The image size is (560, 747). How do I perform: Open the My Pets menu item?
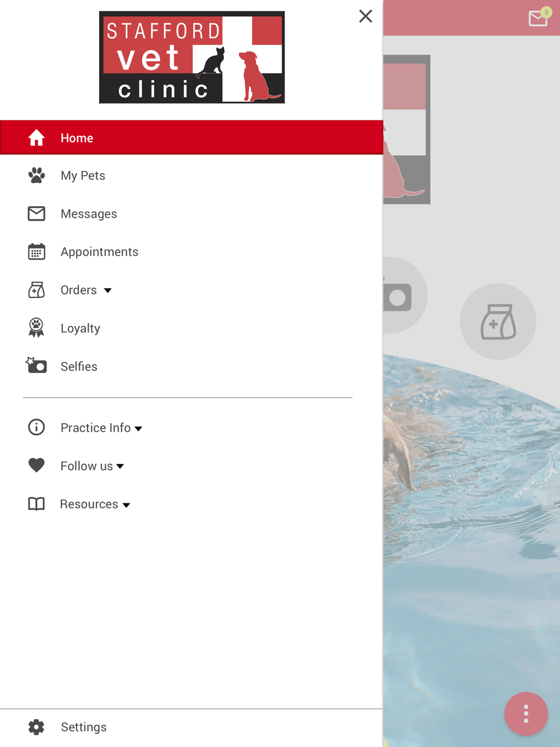tap(83, 176)
